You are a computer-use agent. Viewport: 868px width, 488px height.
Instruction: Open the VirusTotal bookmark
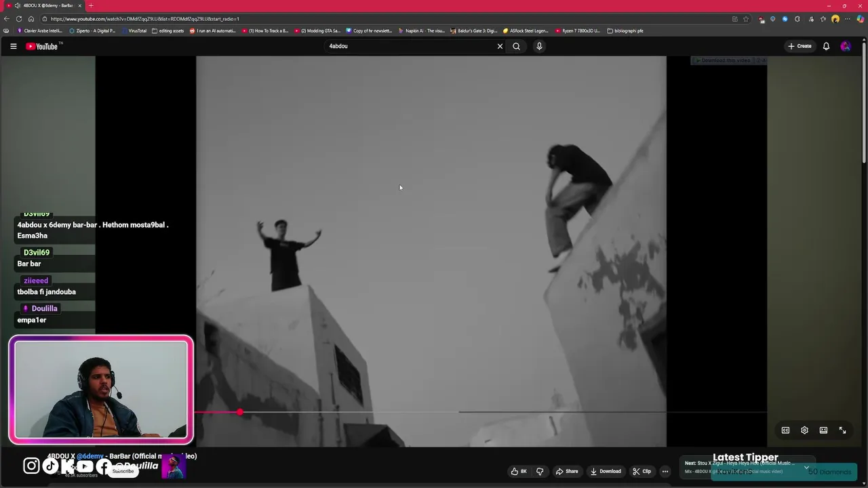tap(134, 30)
